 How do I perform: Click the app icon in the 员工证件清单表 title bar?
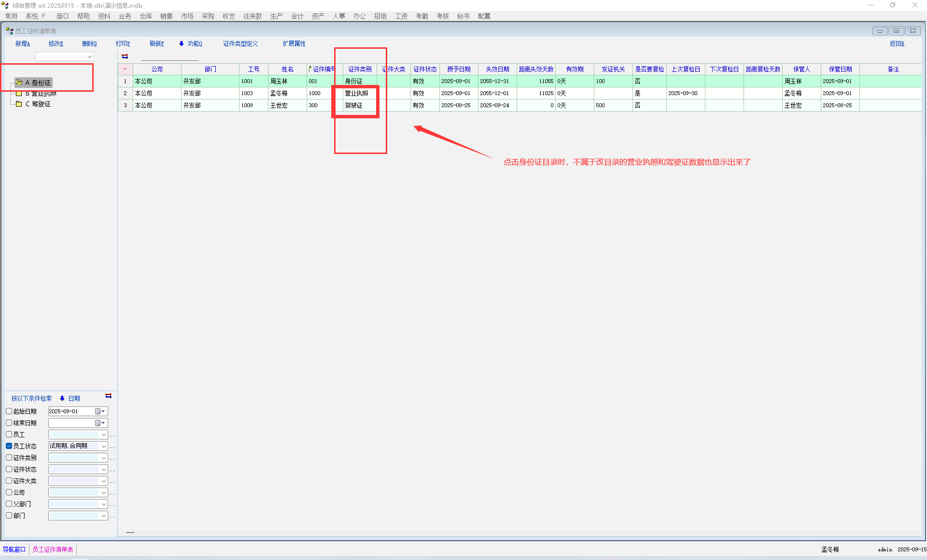coord(9,31)
